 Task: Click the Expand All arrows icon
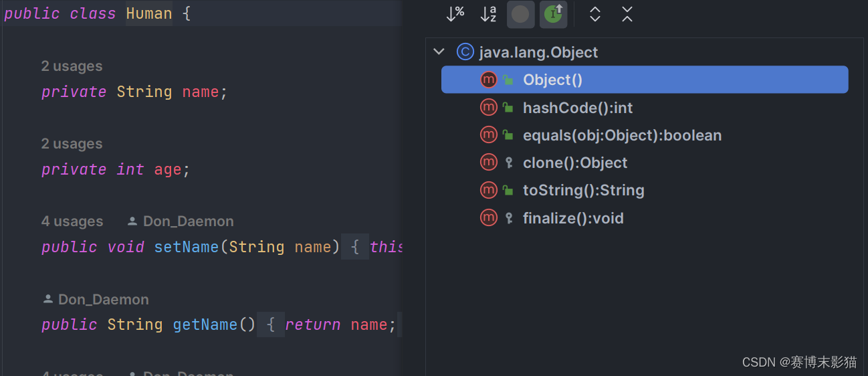tap(594, 14)
